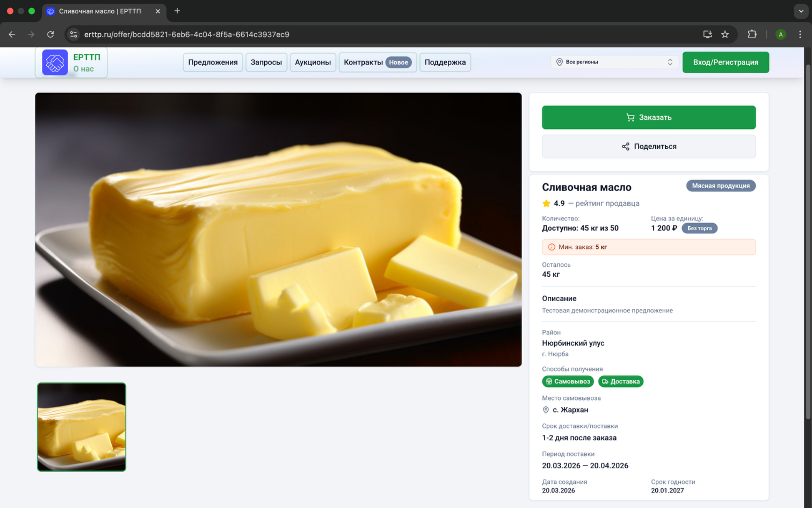Image resolution: width=812 pixels, height=508 pixels.
Task: Click the Поделиться share button
Action: (x=648, y=146)
